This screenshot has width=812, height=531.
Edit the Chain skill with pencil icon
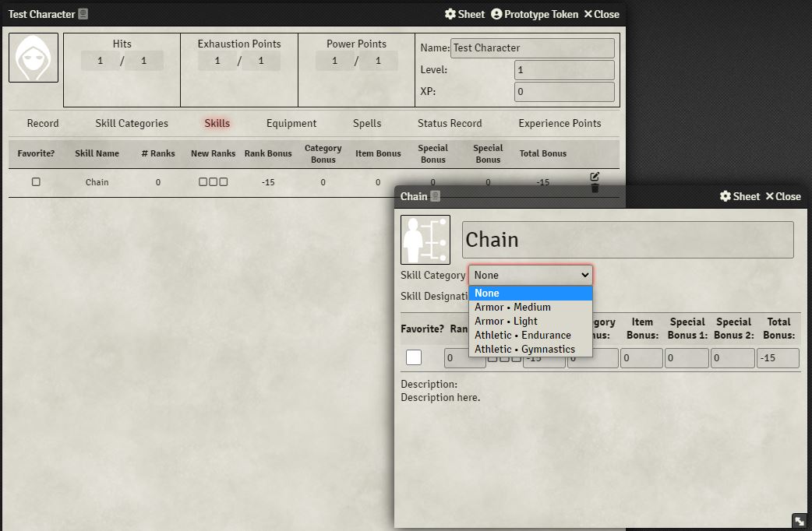594,177
